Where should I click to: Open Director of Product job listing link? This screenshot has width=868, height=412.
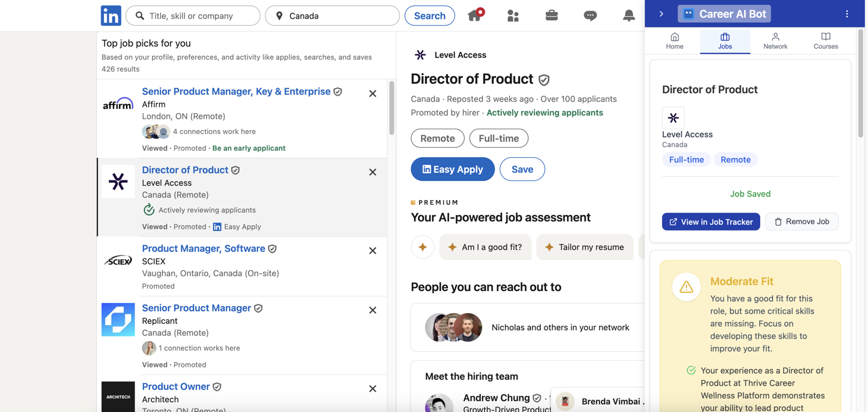coord(185,170)
